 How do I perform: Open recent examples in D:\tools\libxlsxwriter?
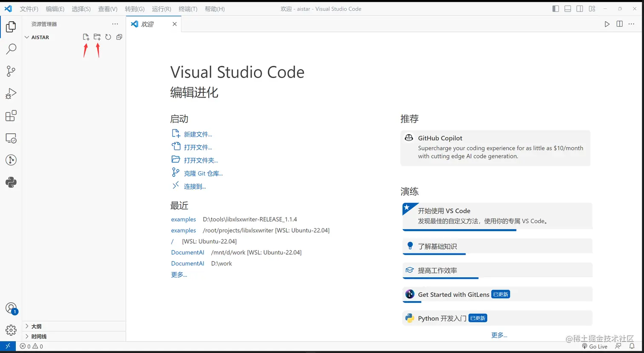coord(184,219)
